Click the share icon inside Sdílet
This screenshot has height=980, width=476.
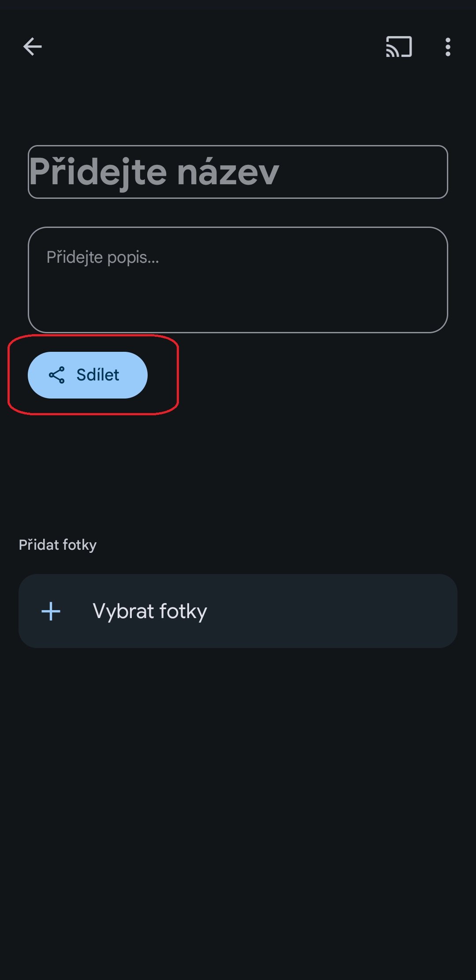[57, 375]
